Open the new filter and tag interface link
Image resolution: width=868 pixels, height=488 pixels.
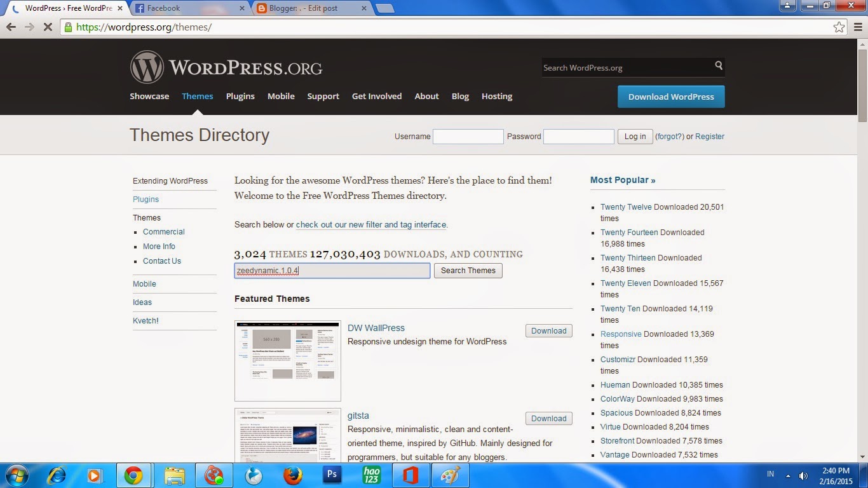371,225
